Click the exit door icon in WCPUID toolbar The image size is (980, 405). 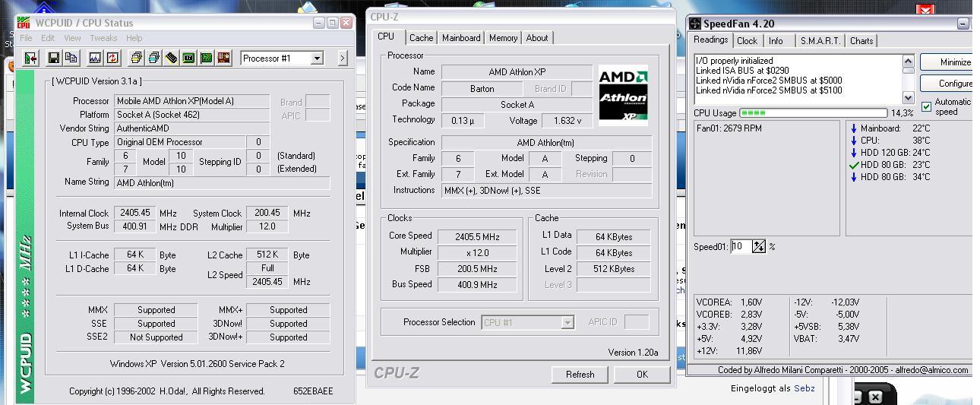(x=31, y=58)
